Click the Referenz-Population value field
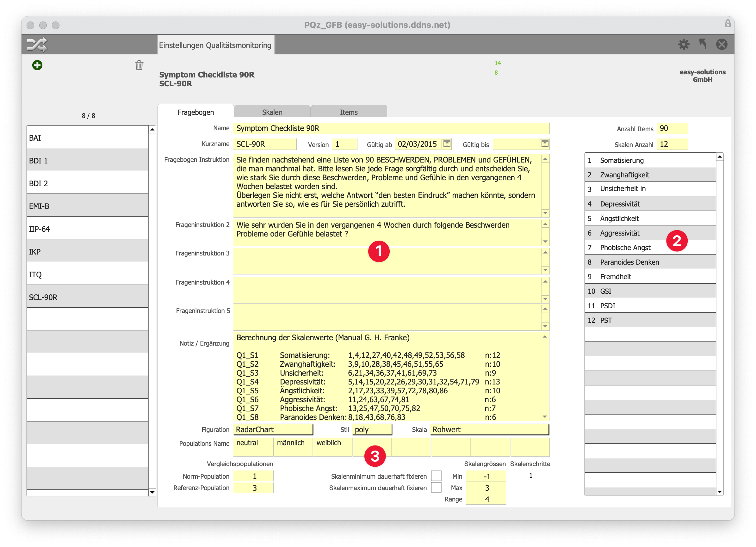Viewport: 756px width, 547px height. [x=253, y=487]
